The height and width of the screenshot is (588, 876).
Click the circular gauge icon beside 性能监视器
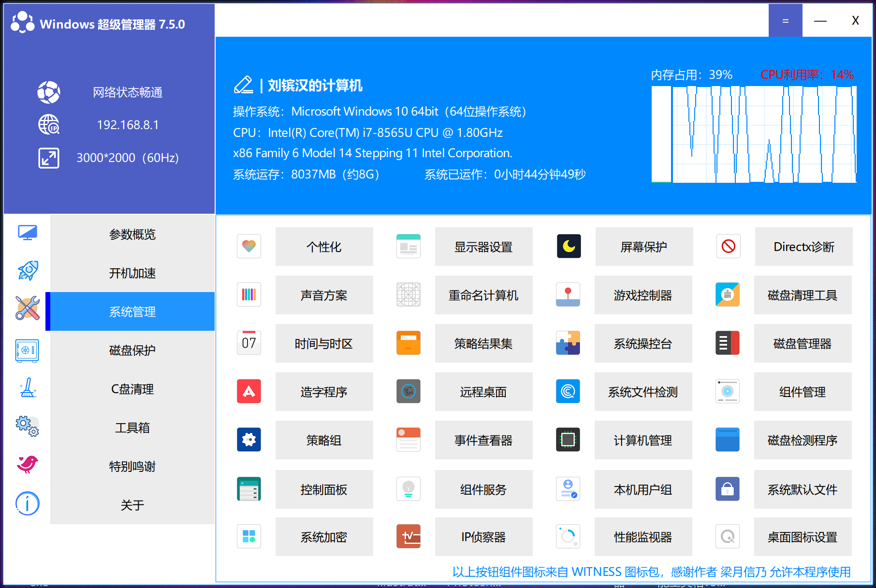(x=568, y=536)
